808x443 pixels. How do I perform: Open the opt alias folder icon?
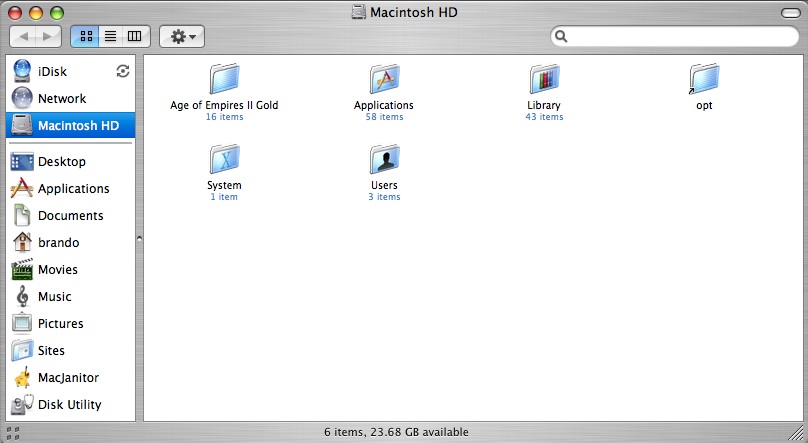704,79
